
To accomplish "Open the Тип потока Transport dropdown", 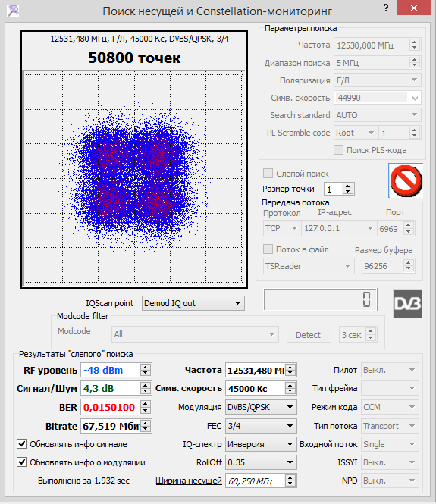I will click(390, 426).
